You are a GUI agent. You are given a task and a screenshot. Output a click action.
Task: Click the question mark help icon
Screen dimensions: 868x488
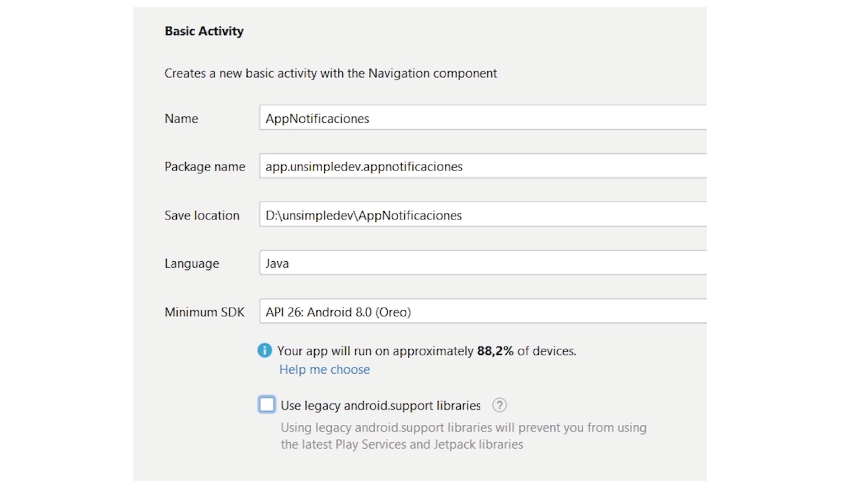pos(500,405)
